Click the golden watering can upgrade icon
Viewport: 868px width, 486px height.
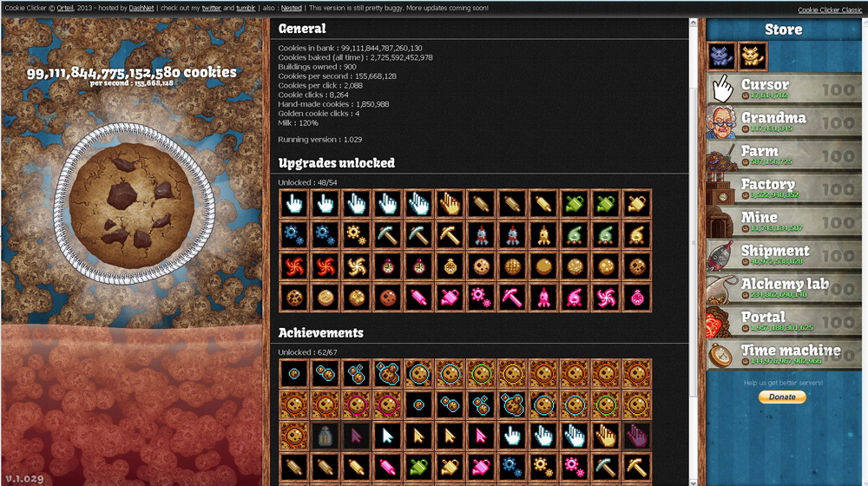[635, 204]
